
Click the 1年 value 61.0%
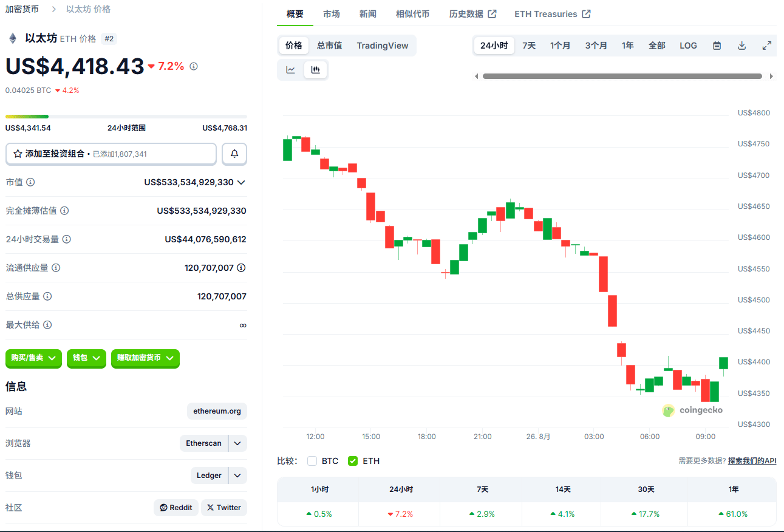point(733,514)
